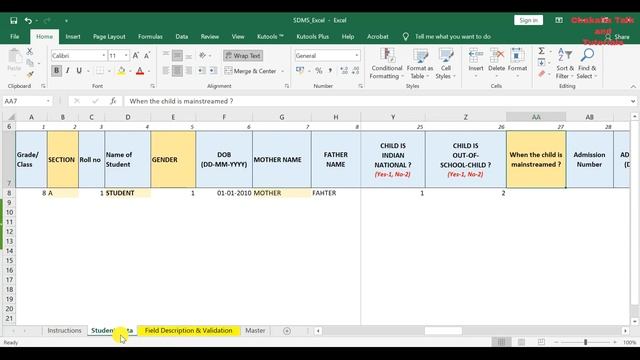Screen dimensions: 640x360
Task: Switch to Page Layout view in status bar
Action: coord(521,342)
